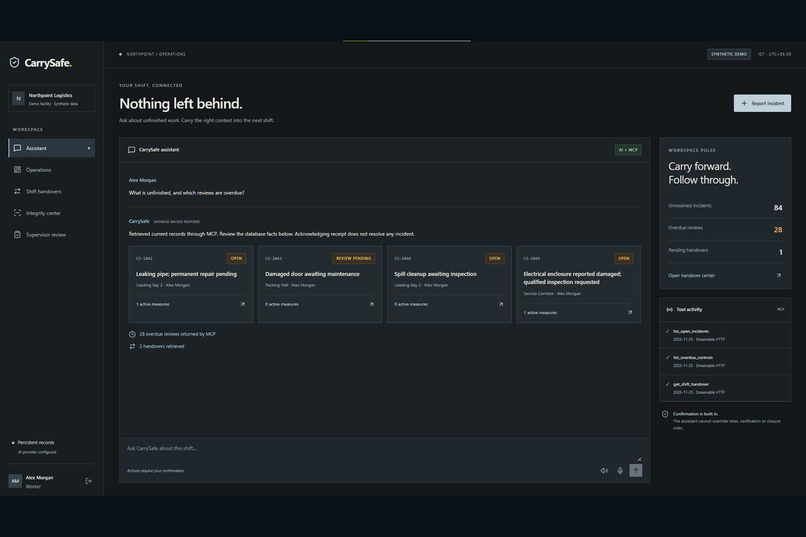Click the IST UTC+05:30 timezone label
Viewport: 806px width, 537px height.
pos(774,54)
